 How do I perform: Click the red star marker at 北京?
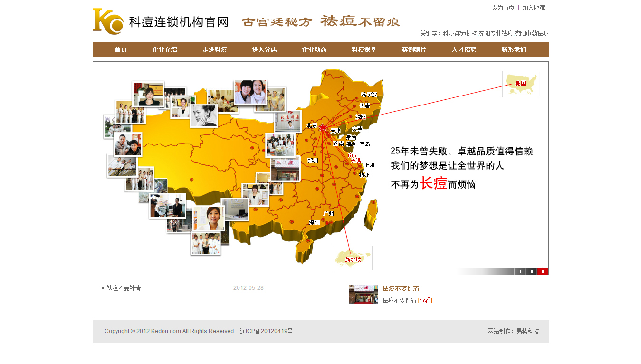click(323, 127)
